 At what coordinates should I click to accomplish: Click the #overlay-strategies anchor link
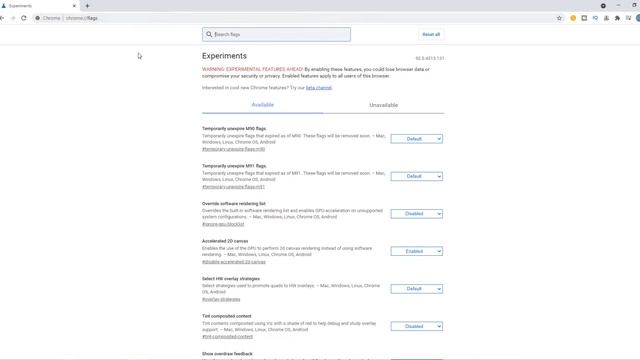[x=221, y=299]
